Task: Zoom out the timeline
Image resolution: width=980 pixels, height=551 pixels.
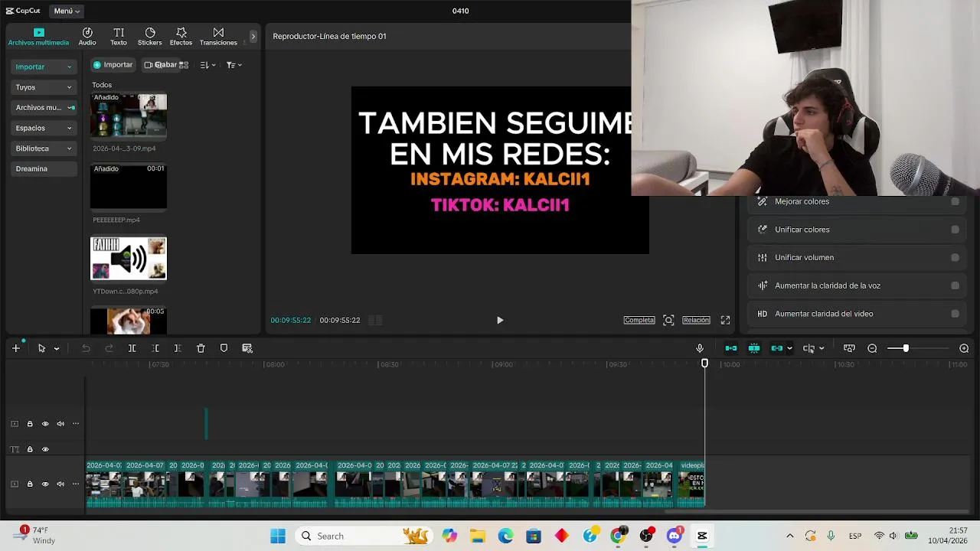Action: tap(872, 348)
